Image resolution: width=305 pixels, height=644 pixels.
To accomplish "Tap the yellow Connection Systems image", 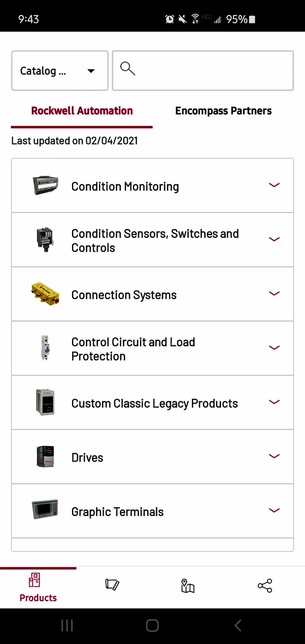I will (x=45, y=294).
